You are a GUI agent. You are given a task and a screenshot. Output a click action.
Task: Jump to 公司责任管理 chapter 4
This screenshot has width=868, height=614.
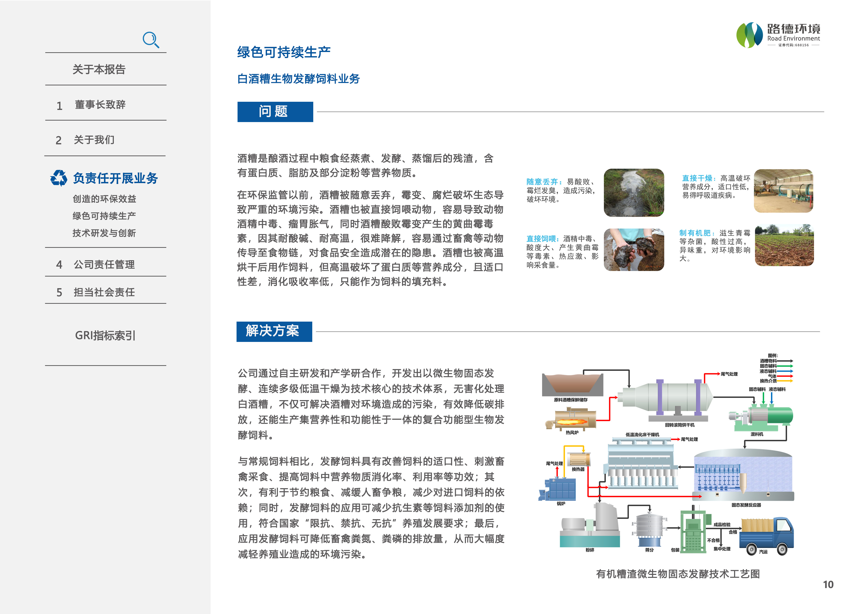pyautogui.click(x=104, y=264)
